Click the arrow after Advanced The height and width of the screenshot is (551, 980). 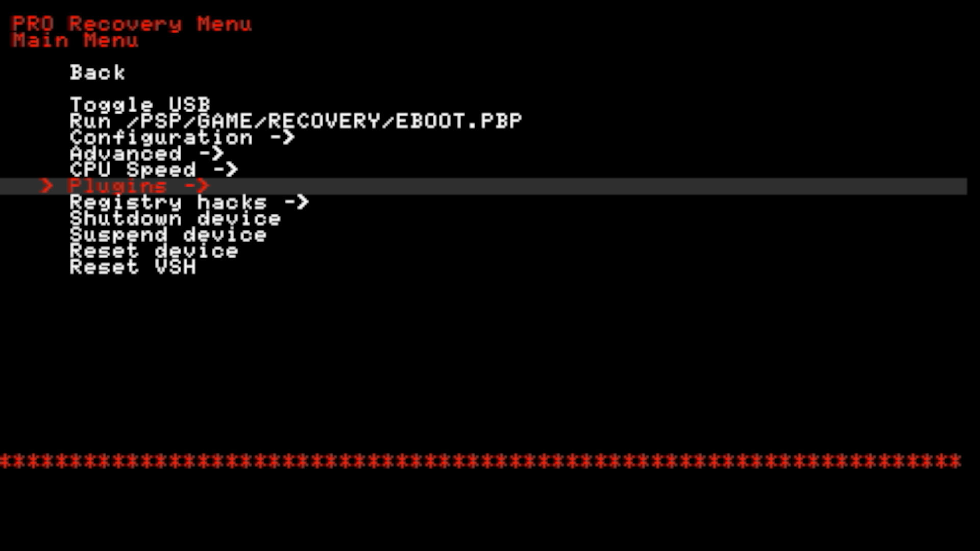point(211,154)
